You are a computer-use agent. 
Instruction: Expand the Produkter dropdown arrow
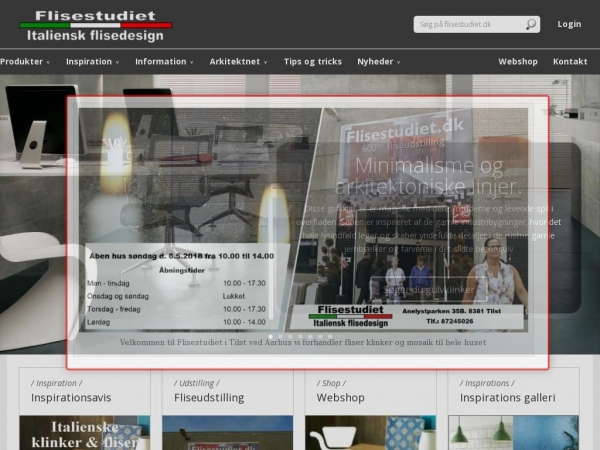pos(48,62)
